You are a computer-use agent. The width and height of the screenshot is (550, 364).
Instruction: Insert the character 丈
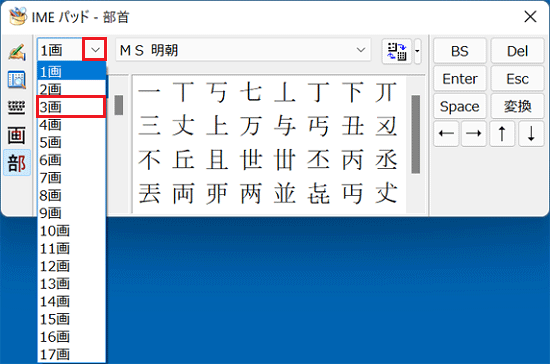[x=183, y=126]
